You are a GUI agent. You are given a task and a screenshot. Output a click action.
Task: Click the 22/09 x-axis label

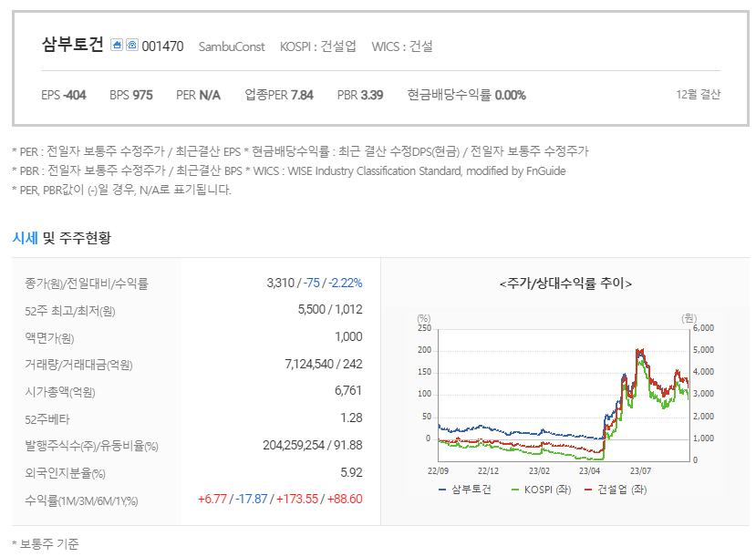point(438,471)
